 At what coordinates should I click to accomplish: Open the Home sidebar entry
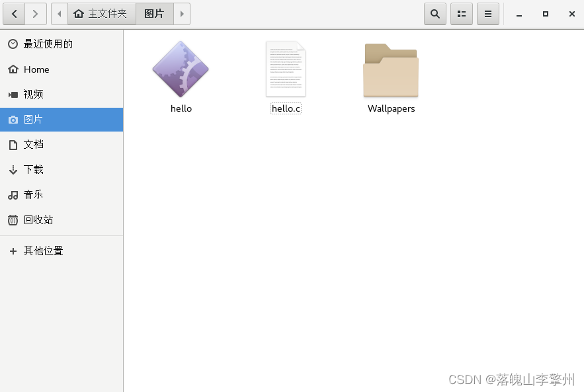point(36,69)
